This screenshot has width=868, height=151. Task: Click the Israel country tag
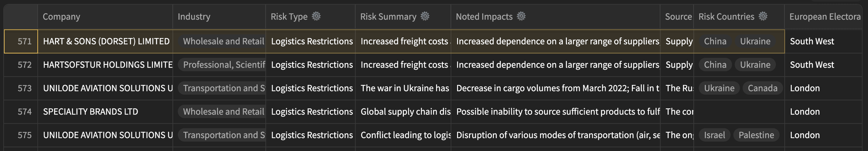click(714, 135)
